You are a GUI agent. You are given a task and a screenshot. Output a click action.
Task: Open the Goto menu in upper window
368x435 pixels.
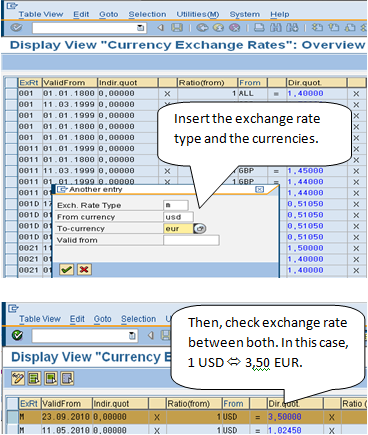(x=109, y=14)
